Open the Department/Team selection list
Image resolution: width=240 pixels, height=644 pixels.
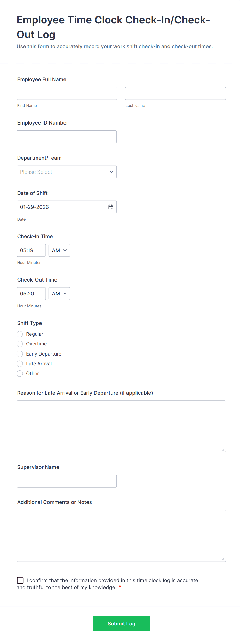pos(67,172)
